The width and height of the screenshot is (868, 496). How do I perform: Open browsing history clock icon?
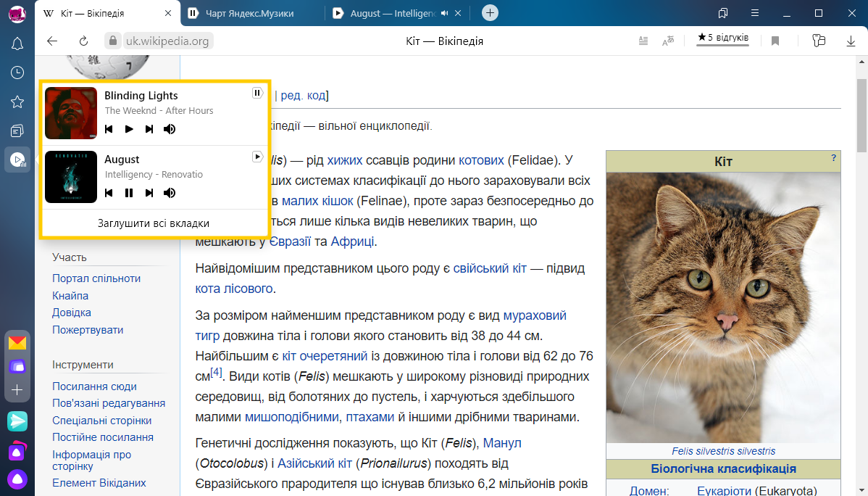click(17, 73)
